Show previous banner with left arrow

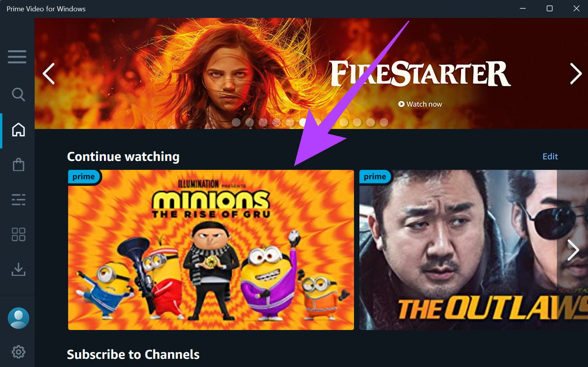click(x=49, y=73)
